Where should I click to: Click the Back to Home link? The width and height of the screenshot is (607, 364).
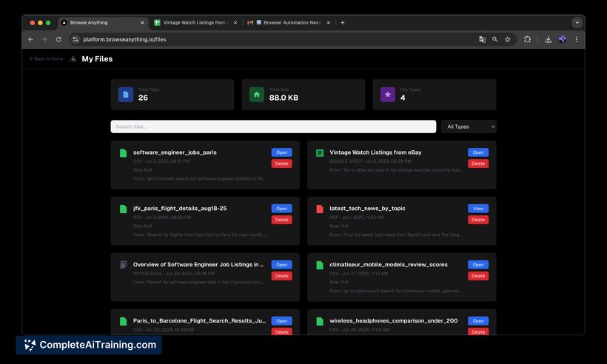[46, 58]
